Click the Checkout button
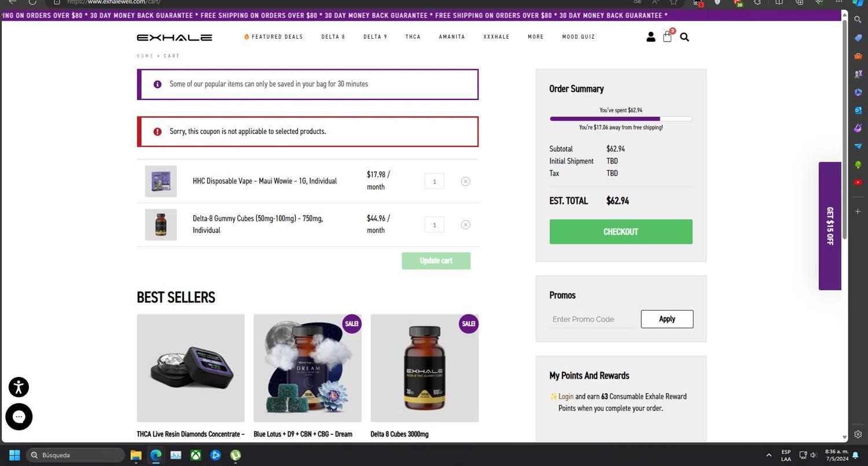This screenshot has height=466, width=868. tap(621, 232)
